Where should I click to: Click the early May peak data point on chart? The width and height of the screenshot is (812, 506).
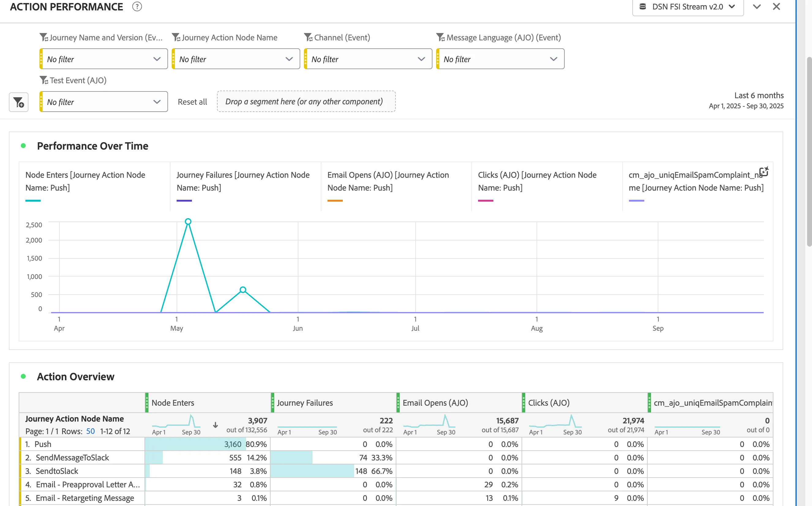(x=188, y=221)
